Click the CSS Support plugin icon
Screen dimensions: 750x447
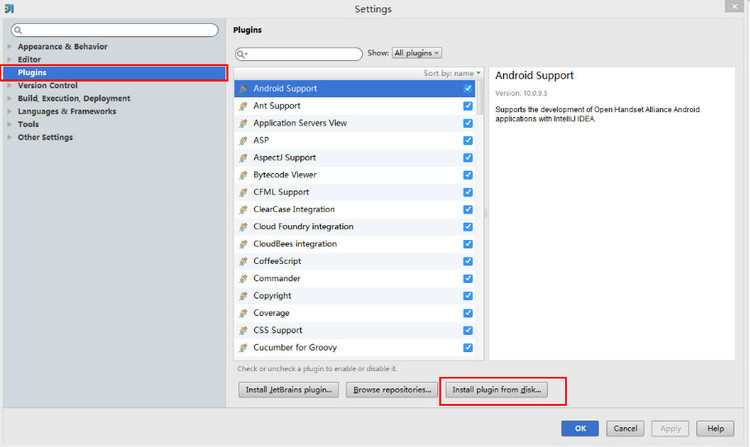coord(243,330)
